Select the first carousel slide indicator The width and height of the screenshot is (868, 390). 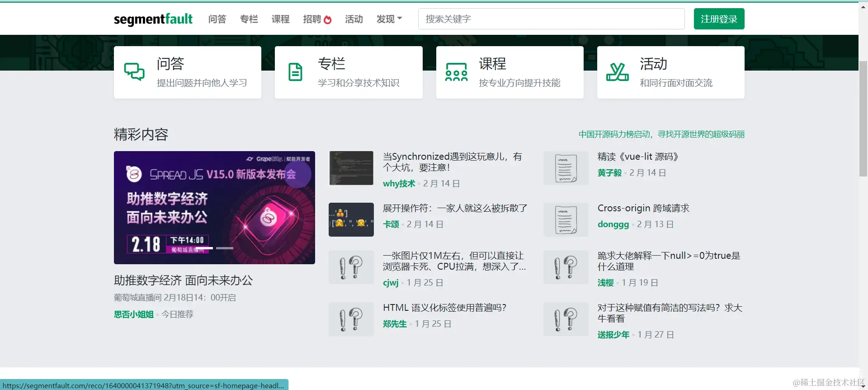click(204, 248)
